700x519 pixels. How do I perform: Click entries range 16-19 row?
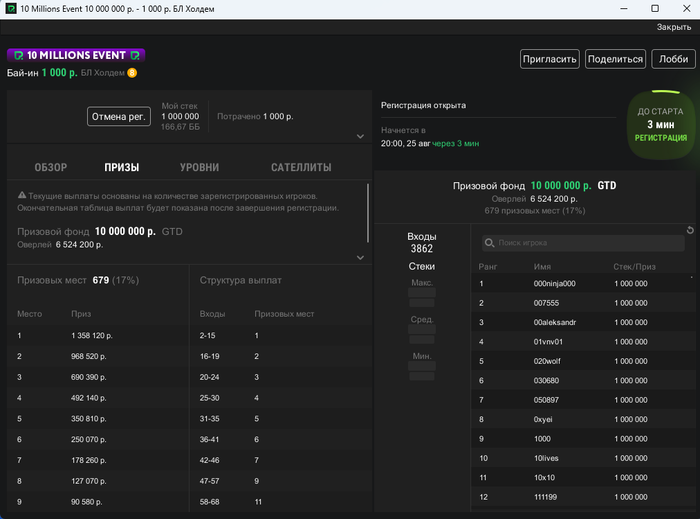click(x=281, y=356)
